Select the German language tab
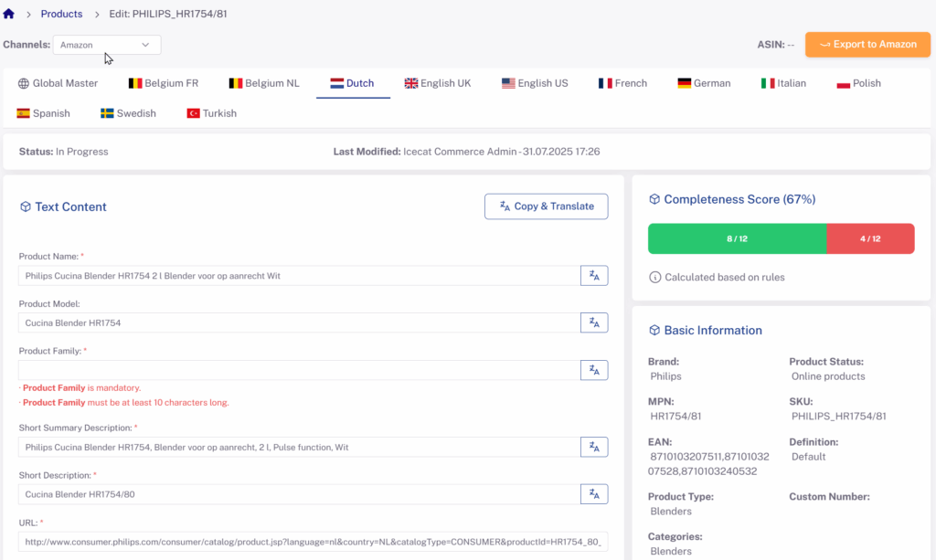 704,83
